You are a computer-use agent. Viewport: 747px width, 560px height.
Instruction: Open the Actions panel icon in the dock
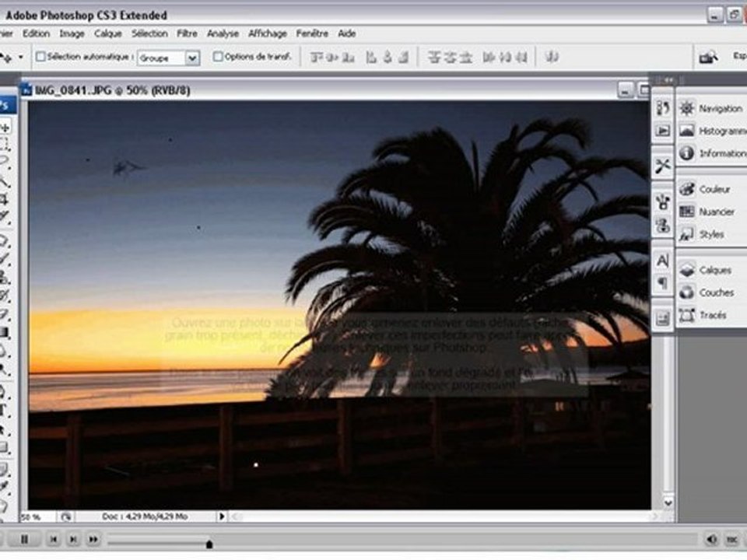(663, 131)
